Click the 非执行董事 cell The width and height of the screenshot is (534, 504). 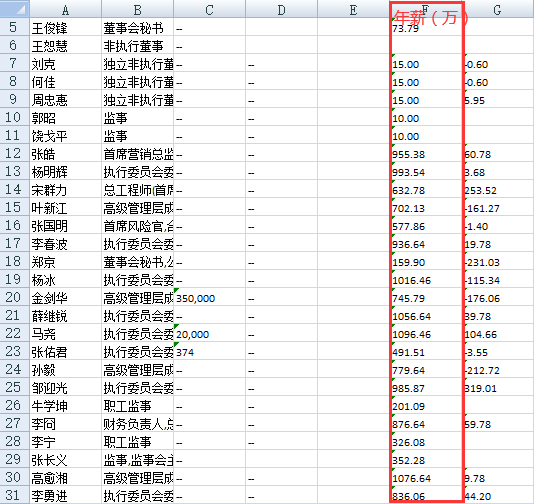point(138,45)
